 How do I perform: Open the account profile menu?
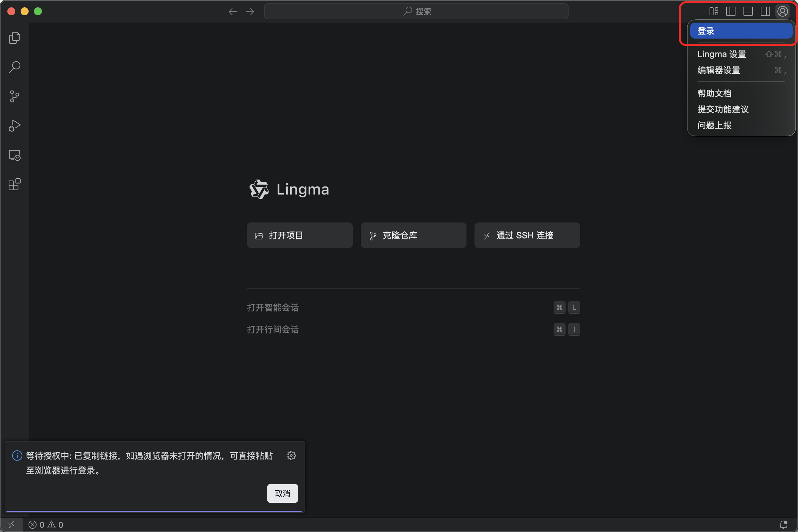pos(783,12)
